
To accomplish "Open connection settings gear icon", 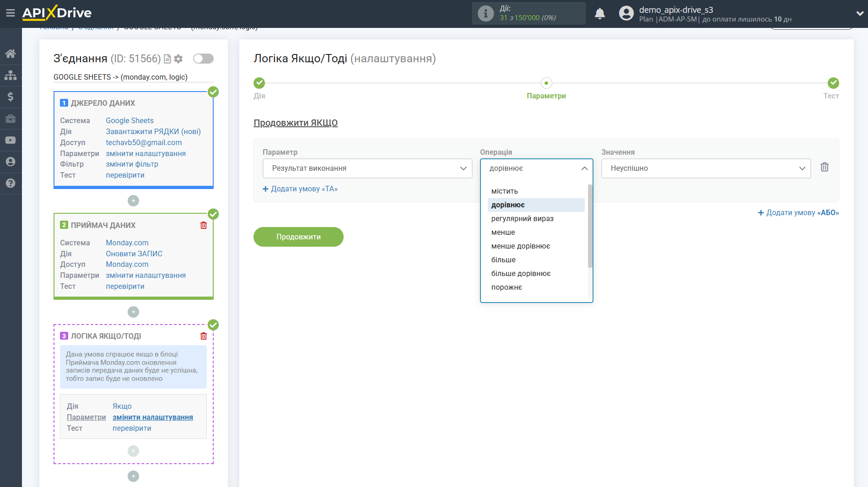I will [x=178, y=59].
